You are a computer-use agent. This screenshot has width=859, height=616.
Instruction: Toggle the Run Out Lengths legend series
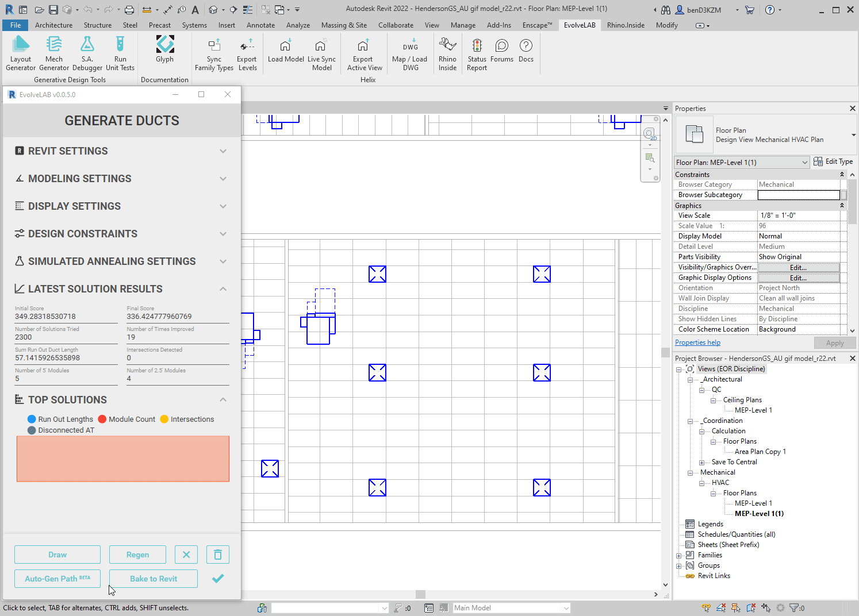[x=60, y=419]
